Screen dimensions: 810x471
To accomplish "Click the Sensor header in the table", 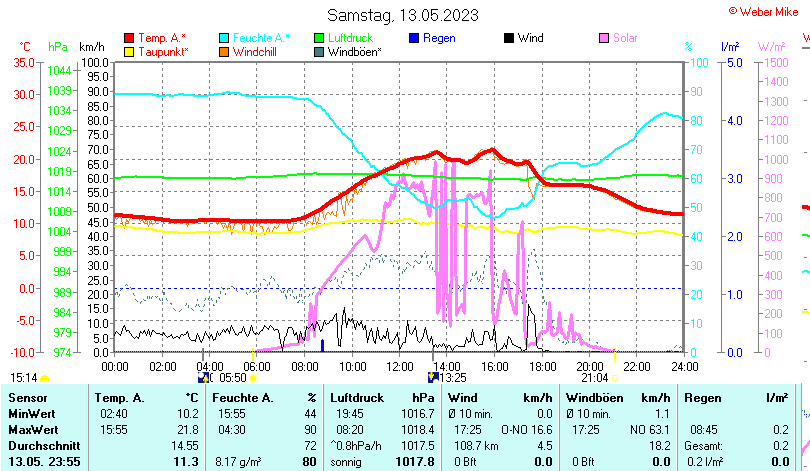I will coord(28,398).
